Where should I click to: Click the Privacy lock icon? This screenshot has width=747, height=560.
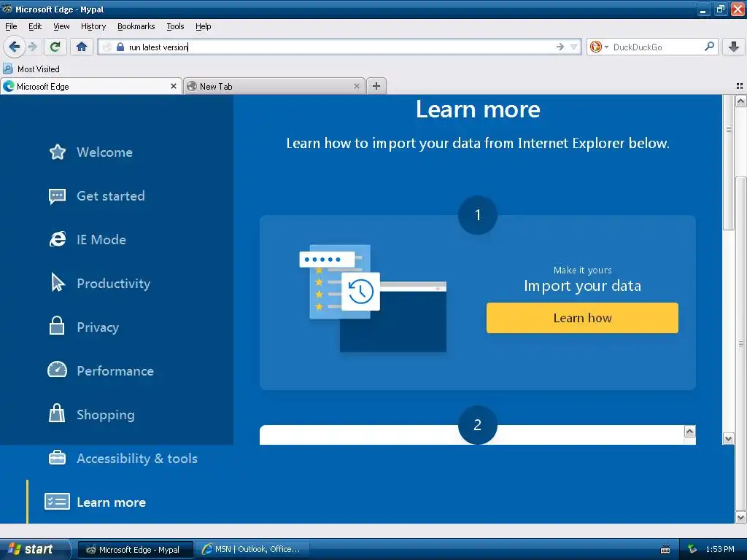tap(57, 326)
